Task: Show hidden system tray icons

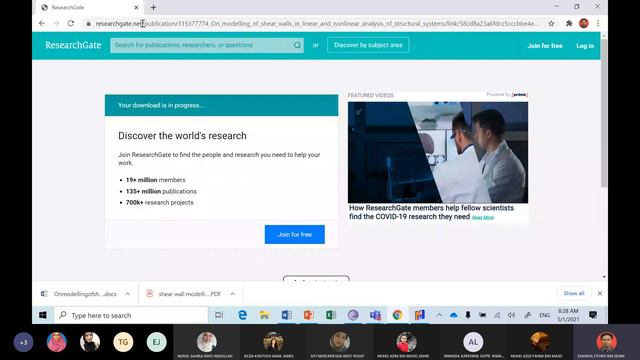Action: click(x=439, y=315)
